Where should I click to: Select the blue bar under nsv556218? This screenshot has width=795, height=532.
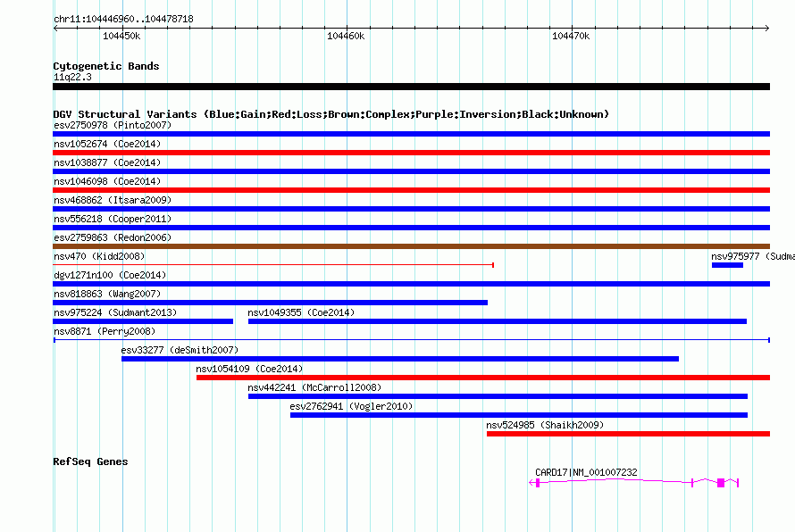(411, 228)
